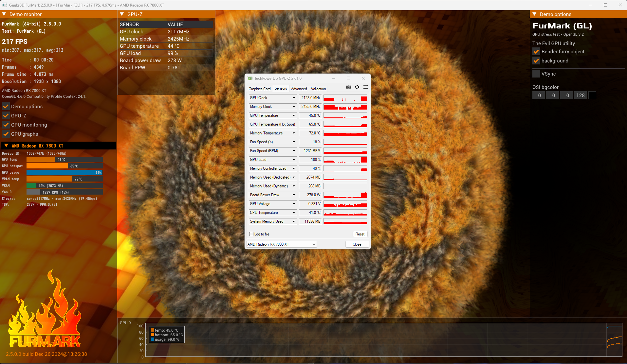Collapse the AMD Radeon RX 7800 XT section

click(x=6, y=146)
